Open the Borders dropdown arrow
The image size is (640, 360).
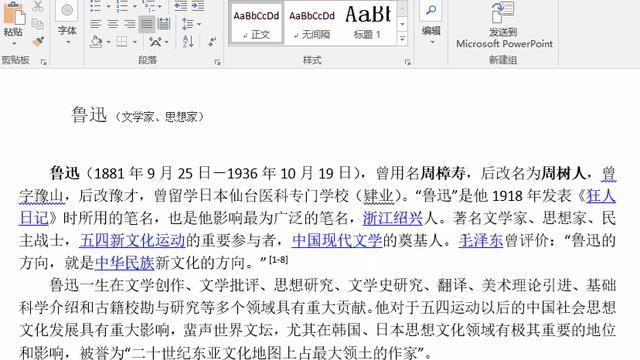pyautogui.click(x=135, y=42)
